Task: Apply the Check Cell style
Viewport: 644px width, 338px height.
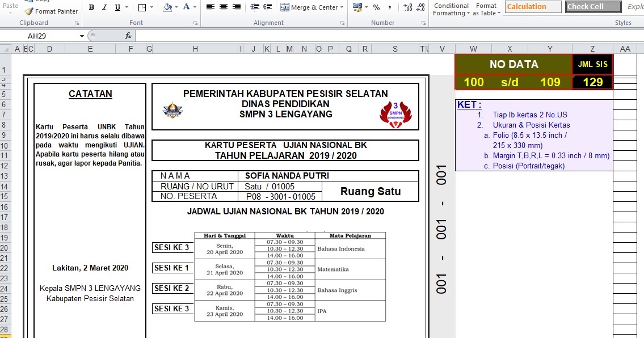Action: click(x=592, y=7)
